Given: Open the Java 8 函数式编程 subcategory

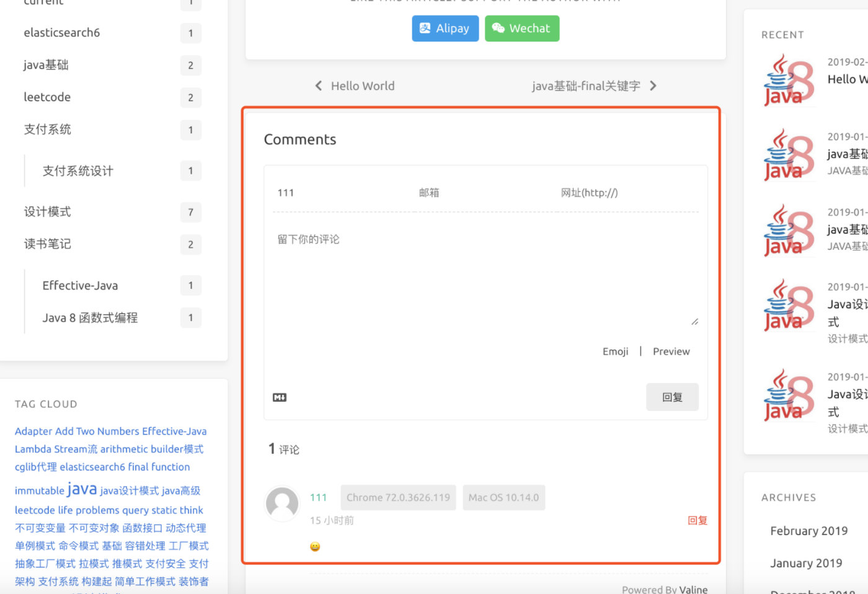Looking at the screenshot, I should (x=90, y=318).
